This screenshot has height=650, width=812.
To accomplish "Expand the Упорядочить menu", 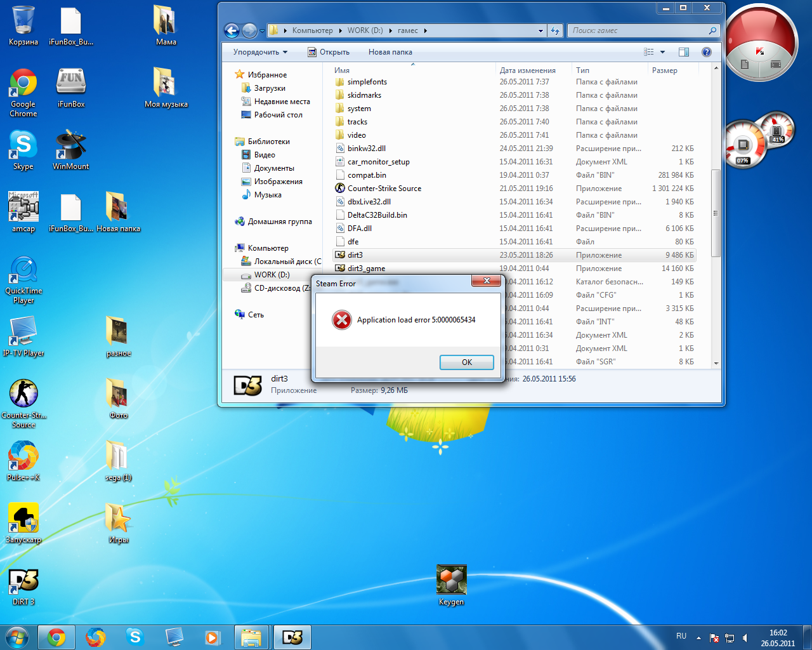I will click(260, 52).
